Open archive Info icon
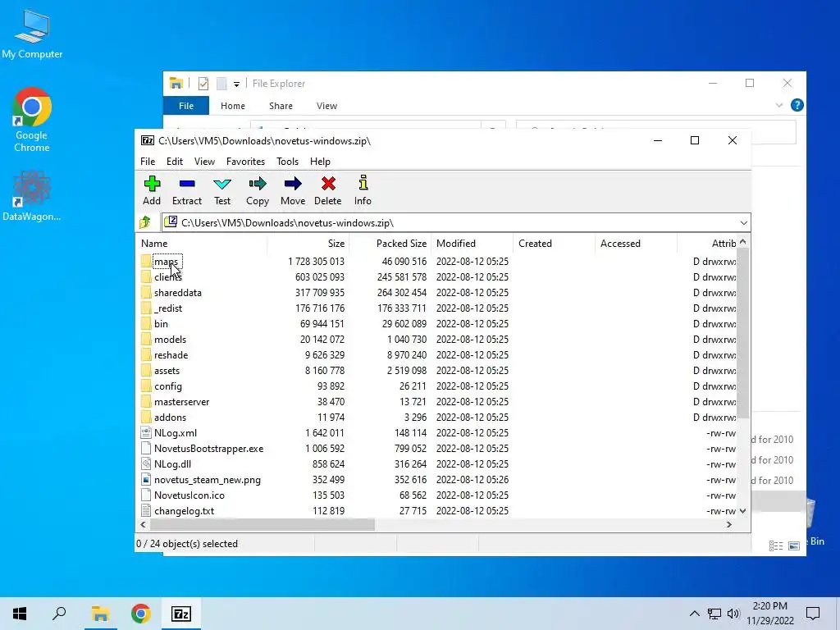Screen dimensions: 840x630 pos(363,183)
